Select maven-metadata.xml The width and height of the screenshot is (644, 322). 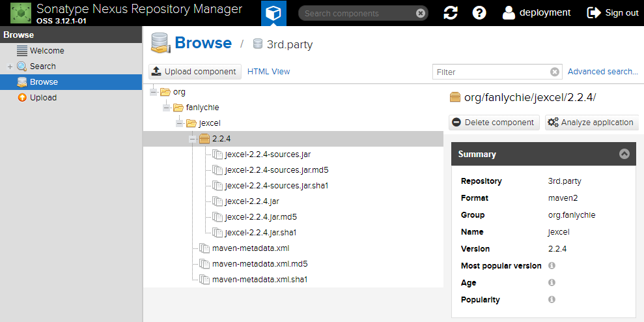(x=251, y=248)
